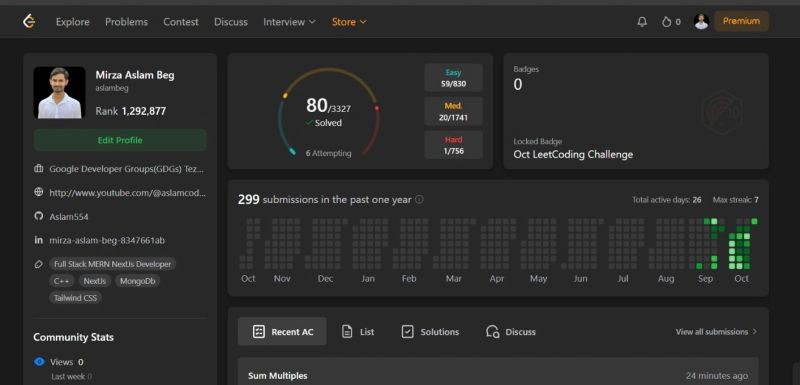This screenshot has width=800, height=385.
Task: Switch to the List tab
Action: [x=358, y=331]
